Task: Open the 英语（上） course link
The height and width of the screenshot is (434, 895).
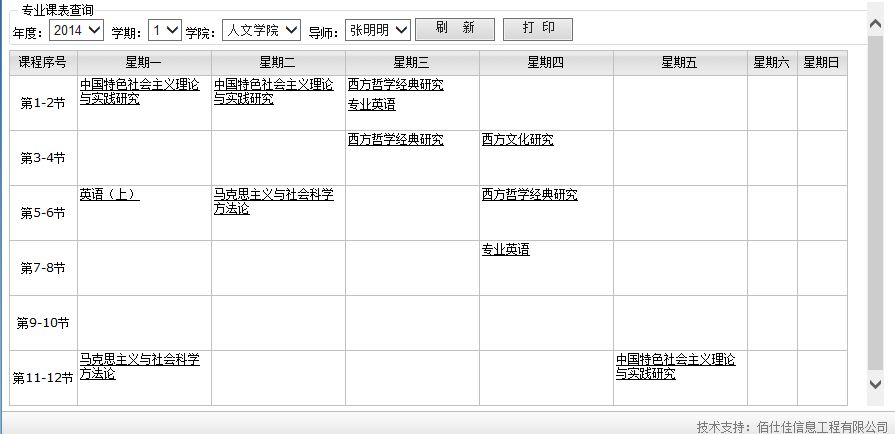Action: coord(109,195)
